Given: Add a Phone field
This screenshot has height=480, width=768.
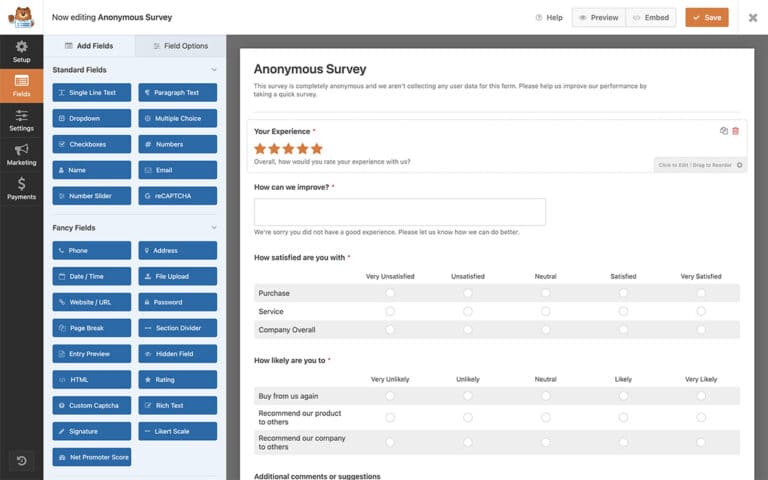Looking at the screenshot, I should [92, 250].
